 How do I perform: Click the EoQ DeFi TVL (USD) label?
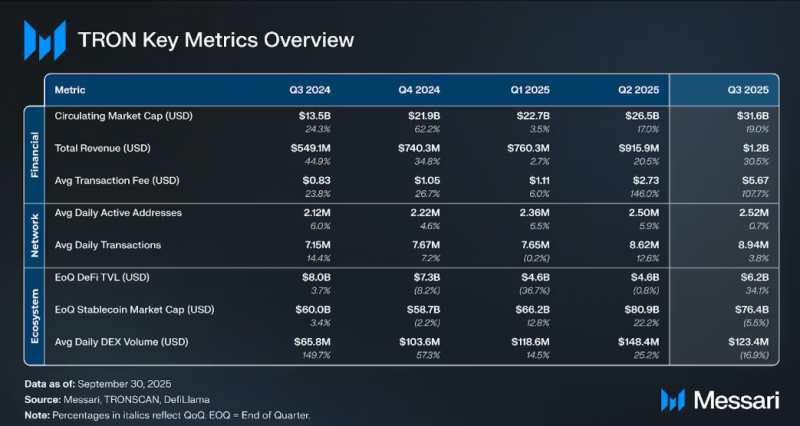tap(102, 277)
